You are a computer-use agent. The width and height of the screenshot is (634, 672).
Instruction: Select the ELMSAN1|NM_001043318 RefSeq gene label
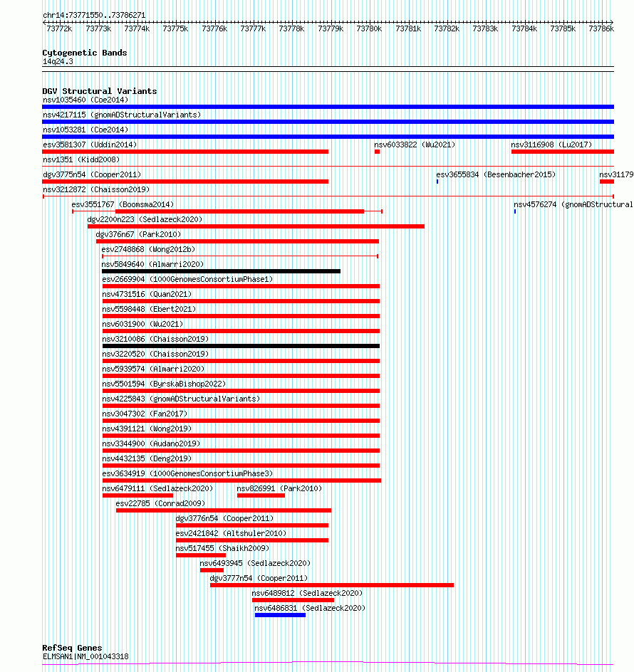coord(85,656)
